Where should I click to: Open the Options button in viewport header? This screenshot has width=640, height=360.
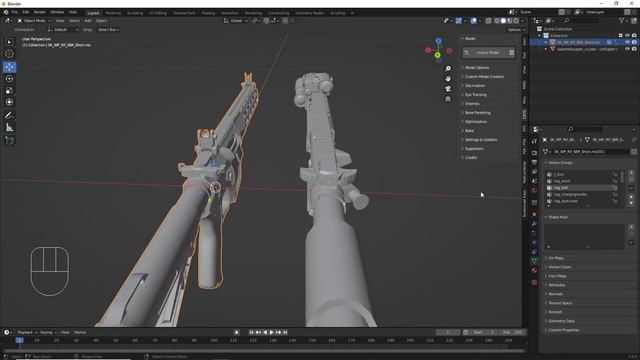click(515, 30)
